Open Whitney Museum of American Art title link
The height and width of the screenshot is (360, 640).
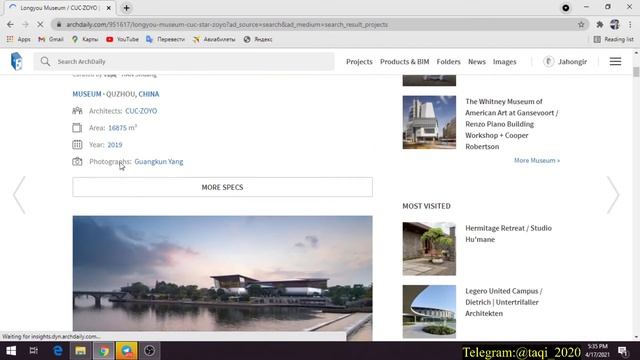click(511, 124)
